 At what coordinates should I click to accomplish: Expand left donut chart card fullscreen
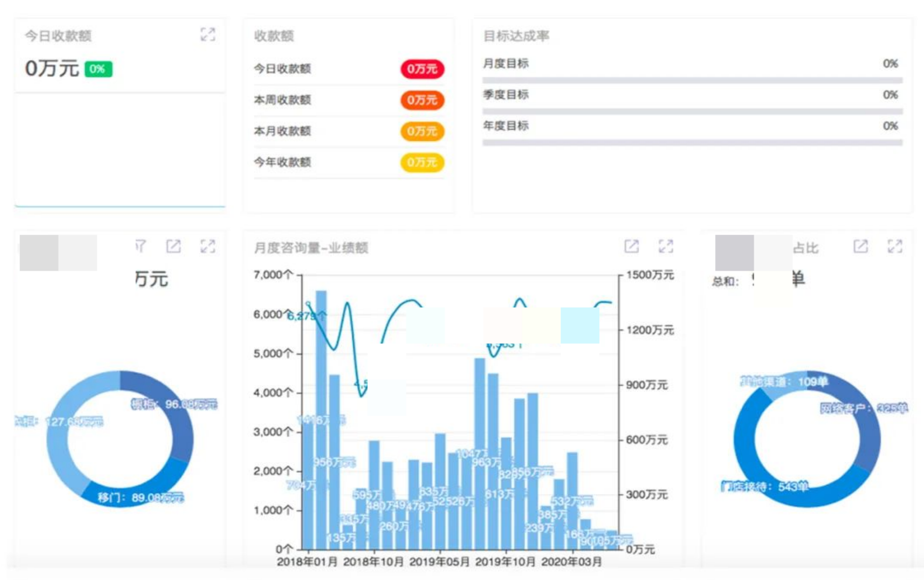(x=208, y=246)
